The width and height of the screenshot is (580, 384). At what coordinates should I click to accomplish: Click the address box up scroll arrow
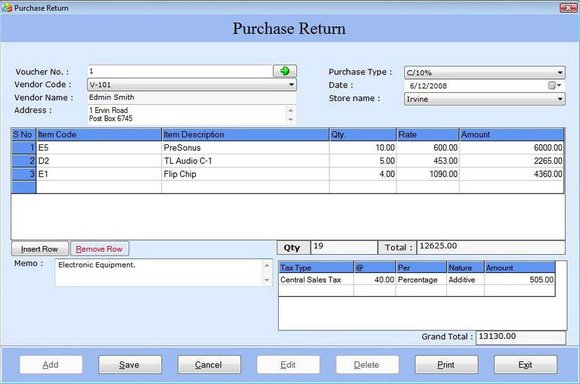click(x=291, y=110)
